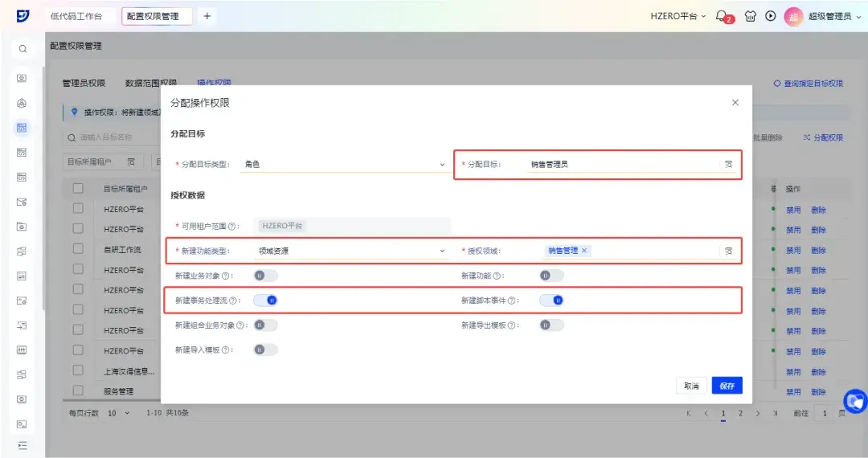Open the HZERO平台 tenant dropdown
This screenshot has width=868, height=458.
(678, 17)
